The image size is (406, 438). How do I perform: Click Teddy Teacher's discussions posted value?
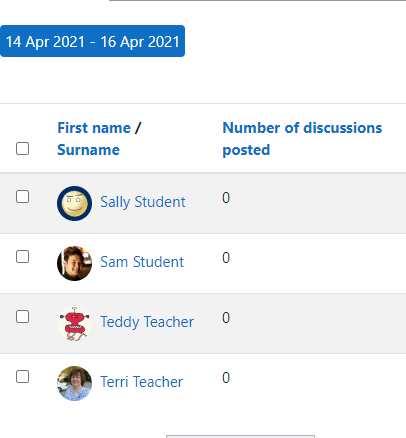[226, 318]
